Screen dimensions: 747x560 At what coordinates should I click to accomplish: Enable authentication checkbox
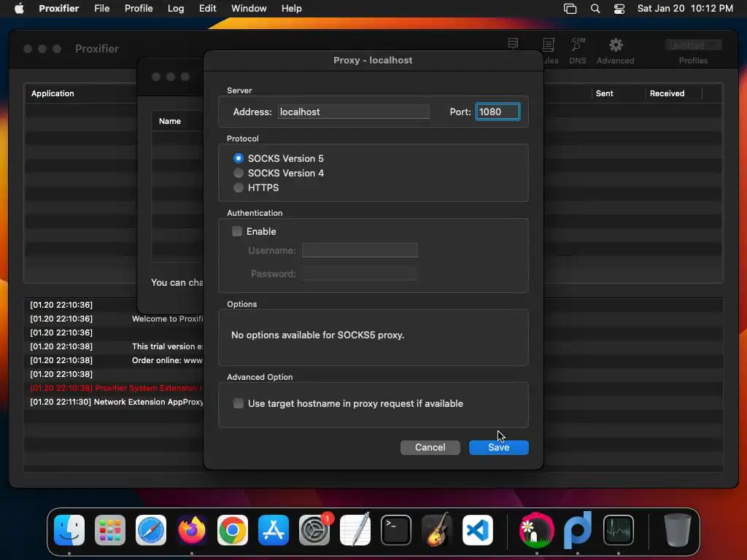237,231
